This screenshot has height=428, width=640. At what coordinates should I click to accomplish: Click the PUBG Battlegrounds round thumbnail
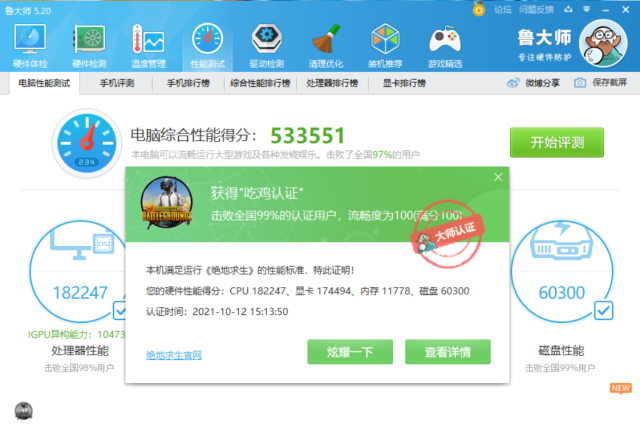(167, 202)
